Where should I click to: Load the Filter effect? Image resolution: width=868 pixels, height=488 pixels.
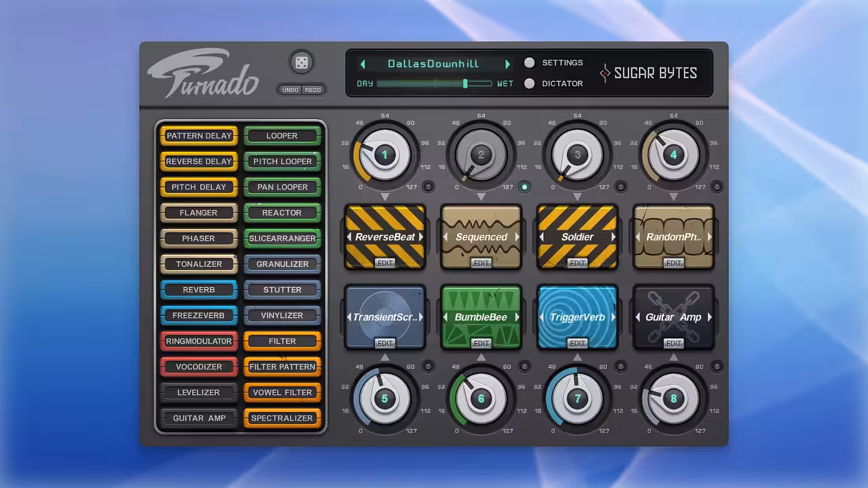(x=282, y=341)
